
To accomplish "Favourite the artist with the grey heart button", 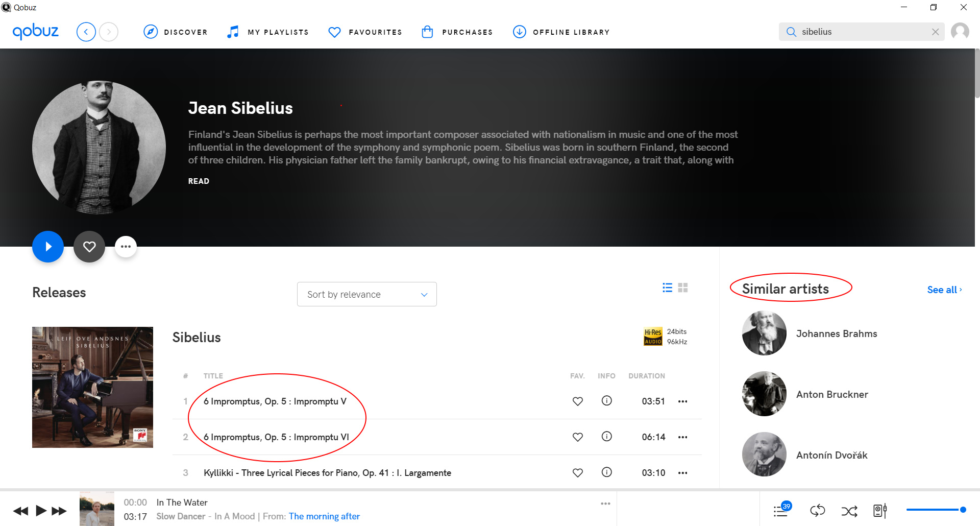I will [x=89, y=247].
